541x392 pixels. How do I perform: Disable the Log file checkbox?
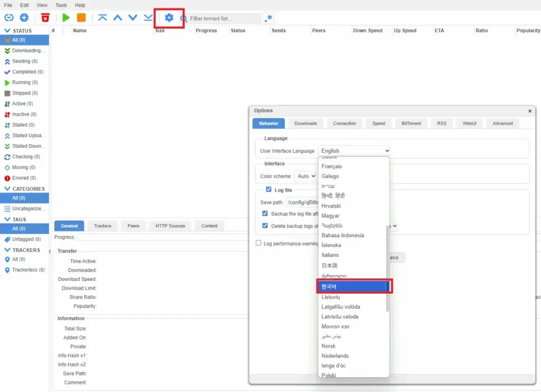tap(269, 191)
